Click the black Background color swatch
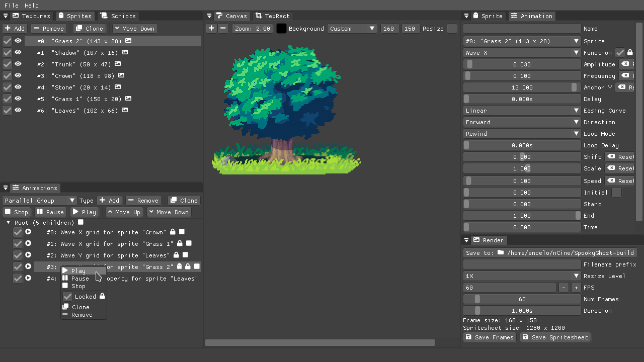 [281, 28]
